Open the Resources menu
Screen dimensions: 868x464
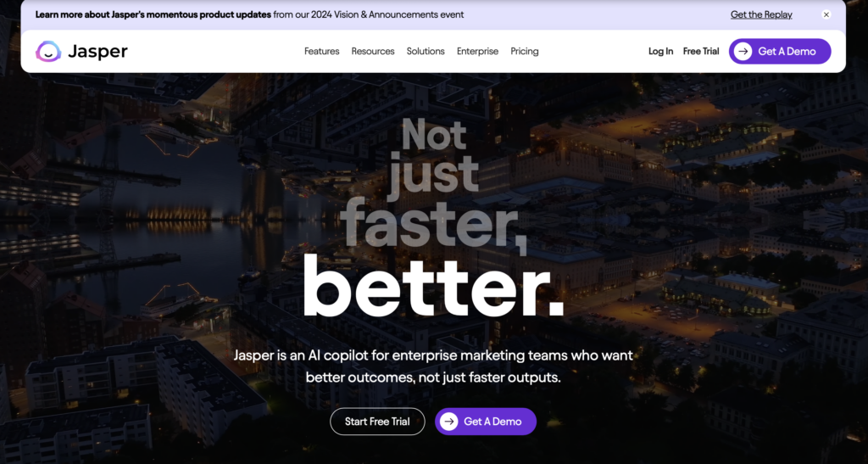pos(373,52)
